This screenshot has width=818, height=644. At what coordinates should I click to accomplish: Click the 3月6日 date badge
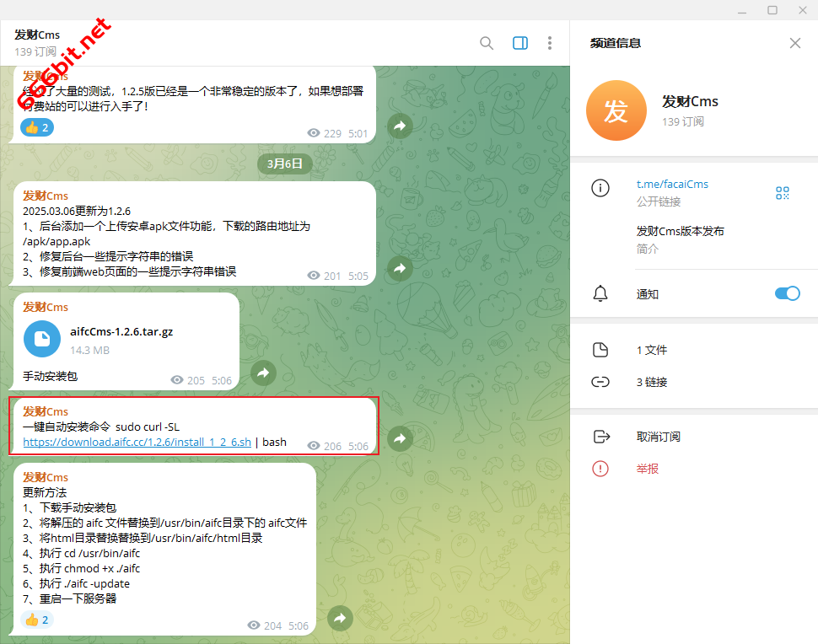pyautogui.click(x=285, y=164)
